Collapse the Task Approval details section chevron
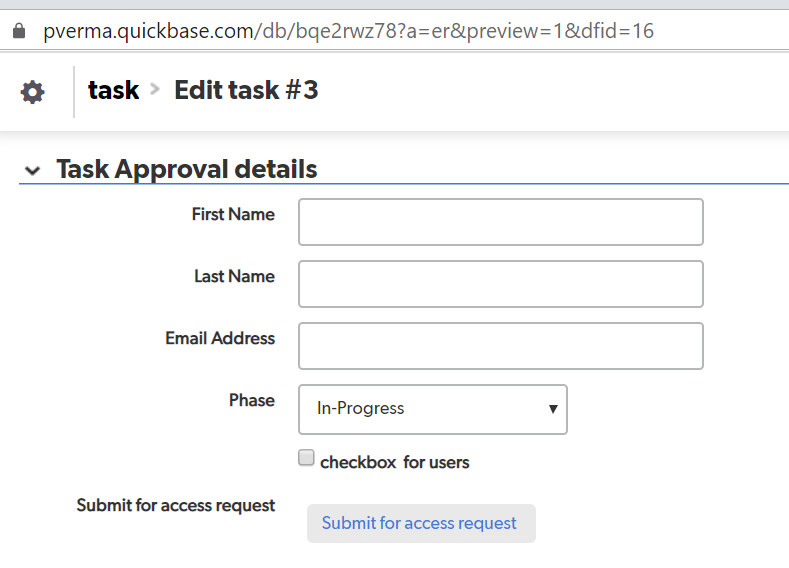The width and height of the screenshot is (789, 568). tap(33, 171)
